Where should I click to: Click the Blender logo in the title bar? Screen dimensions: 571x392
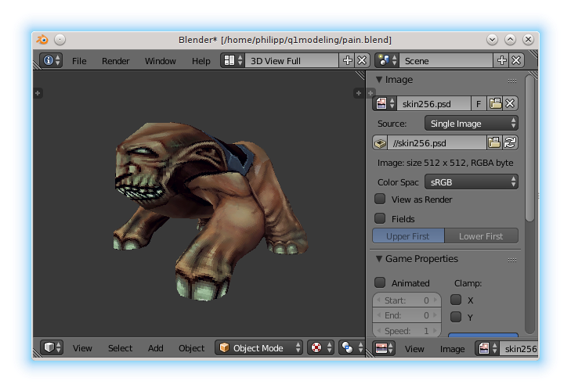[42, 39]
